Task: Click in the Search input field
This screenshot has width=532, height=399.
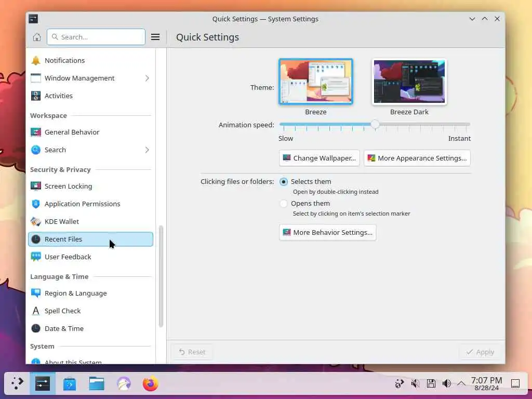Action: pyautogui.click(x=96, y=37)
